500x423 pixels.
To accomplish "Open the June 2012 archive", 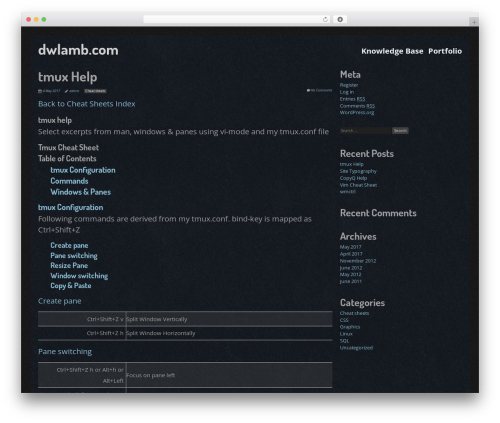I will tap(351, 268).
